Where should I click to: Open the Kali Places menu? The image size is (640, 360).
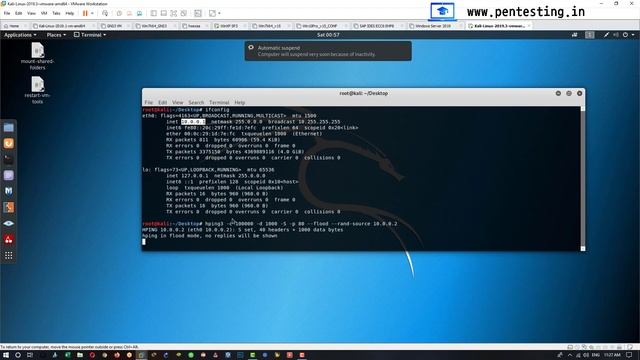point(56,35)
